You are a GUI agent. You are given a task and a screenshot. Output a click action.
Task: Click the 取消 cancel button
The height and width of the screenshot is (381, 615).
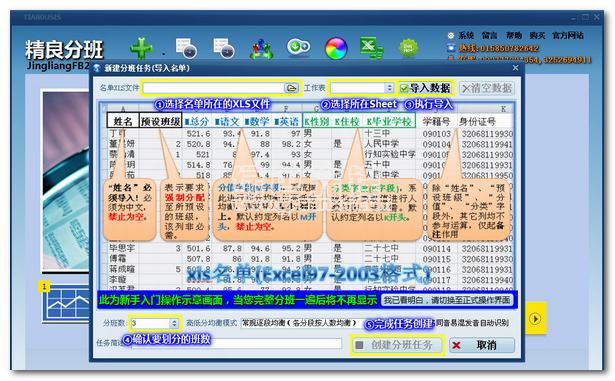pos(482,345)
